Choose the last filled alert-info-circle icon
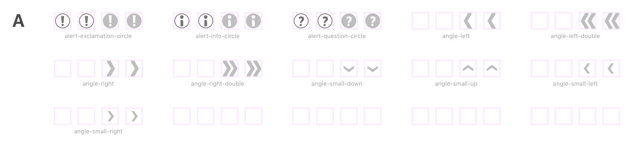Screen dimensions: 644x149 (x=253, y=21)
